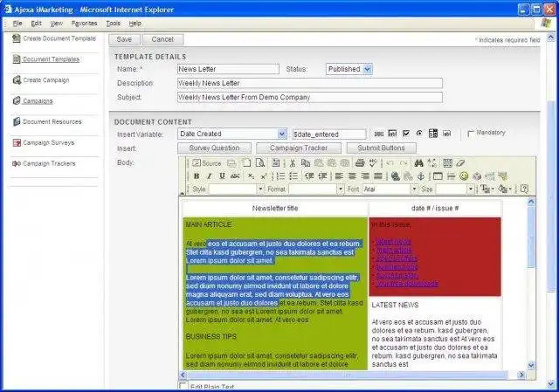Open Find with the binoculars icon
Image resolution: width=559 pixels, height=392 pixels.
(x=418, y=163)
